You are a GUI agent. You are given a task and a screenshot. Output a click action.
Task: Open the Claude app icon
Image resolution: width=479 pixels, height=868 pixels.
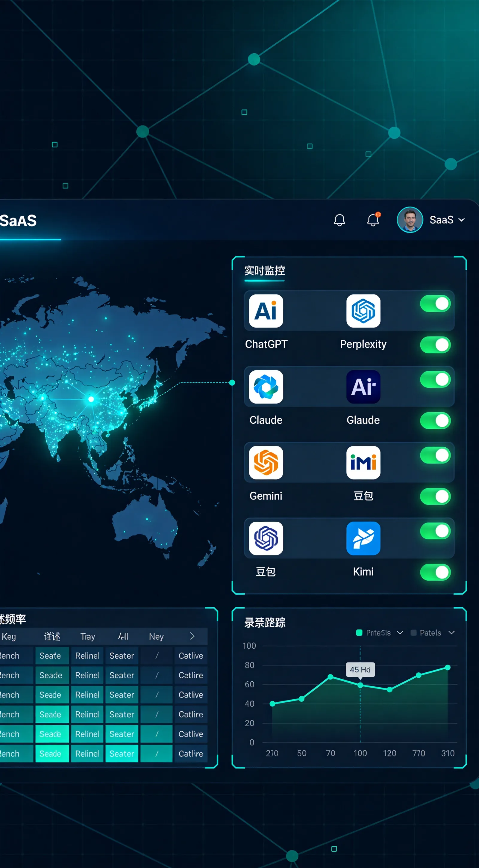(x=266, y=387)
